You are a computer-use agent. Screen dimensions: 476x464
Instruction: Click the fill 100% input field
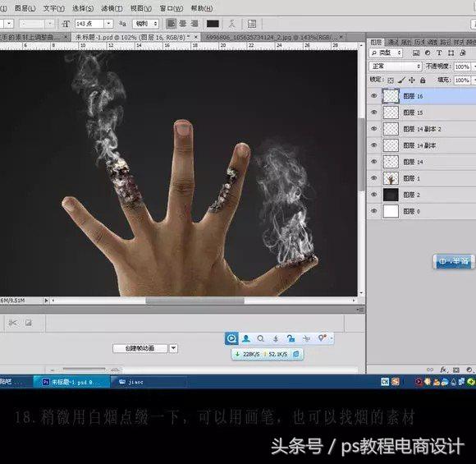(x=462, y=80)
